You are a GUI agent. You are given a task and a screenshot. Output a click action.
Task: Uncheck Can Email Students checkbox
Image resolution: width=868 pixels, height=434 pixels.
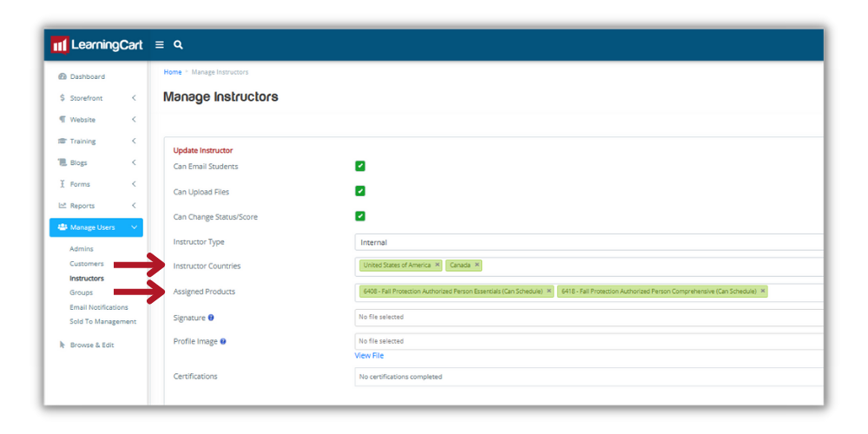click(360, 166)
